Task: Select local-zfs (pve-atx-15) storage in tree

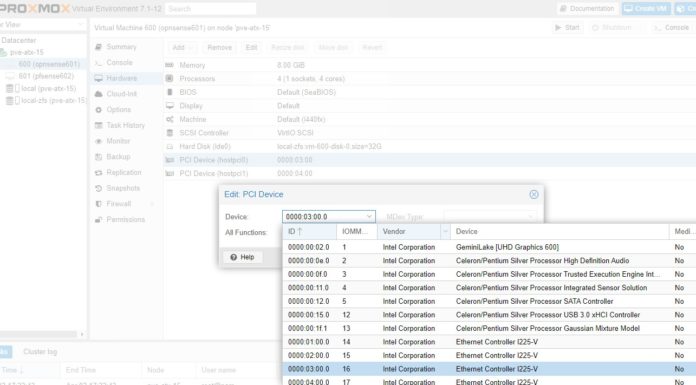Action: [x=53, y=100]
